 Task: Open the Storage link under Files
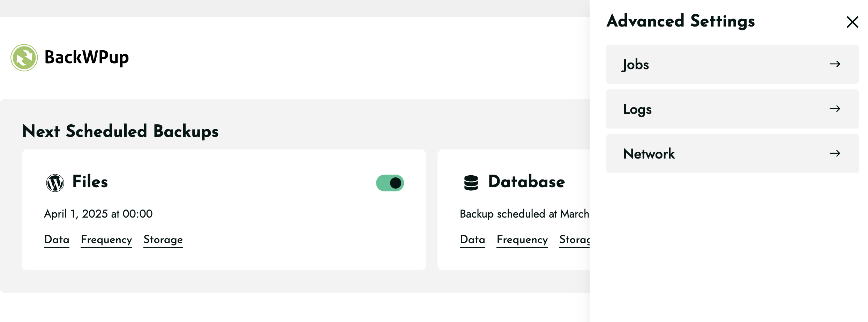point(163,240)
